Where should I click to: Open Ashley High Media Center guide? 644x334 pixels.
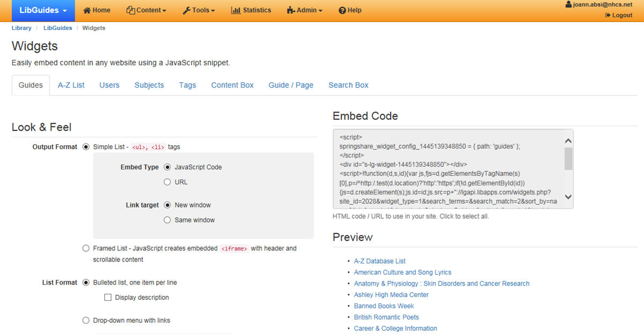391,295
